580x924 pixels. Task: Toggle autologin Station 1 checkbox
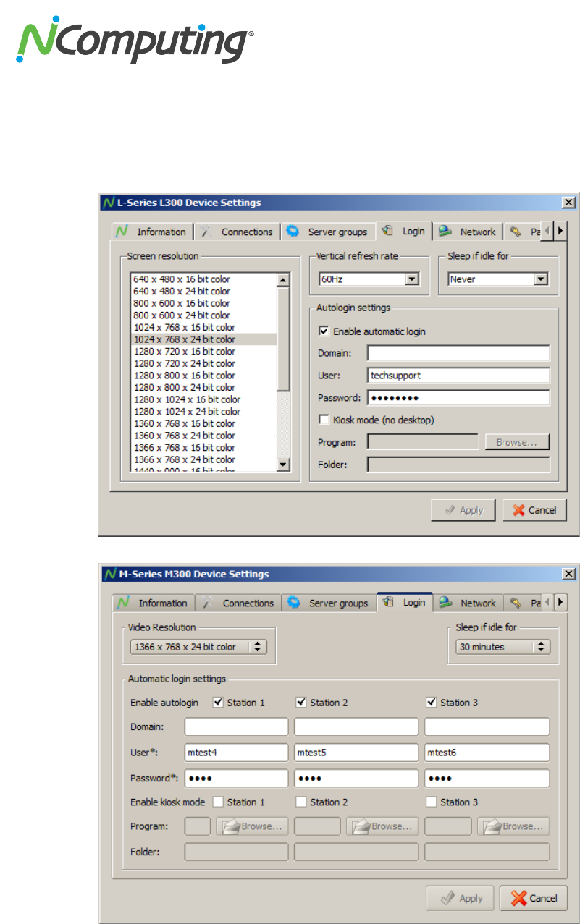point(218,702)
